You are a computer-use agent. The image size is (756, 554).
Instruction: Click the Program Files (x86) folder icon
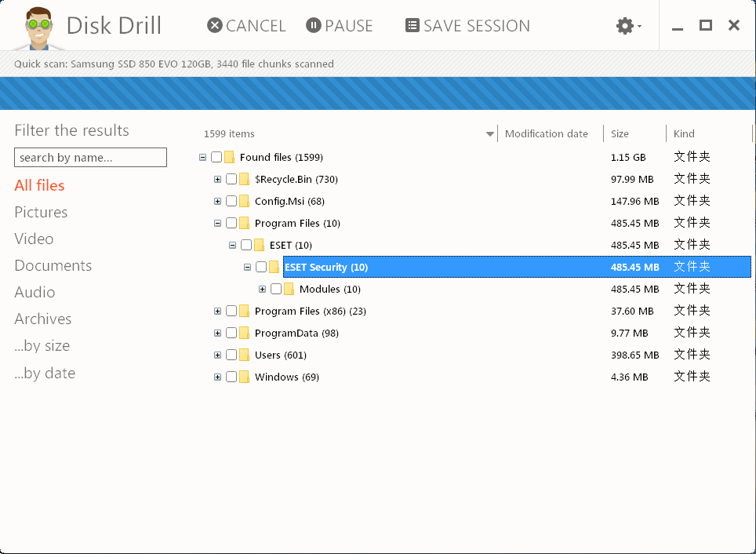click(245, 311)
